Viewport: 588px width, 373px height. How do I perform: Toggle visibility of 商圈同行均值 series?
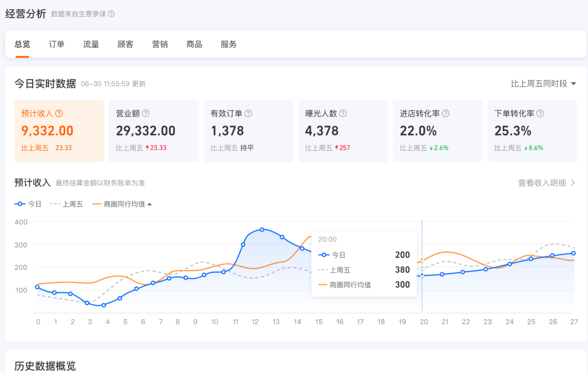120,204
